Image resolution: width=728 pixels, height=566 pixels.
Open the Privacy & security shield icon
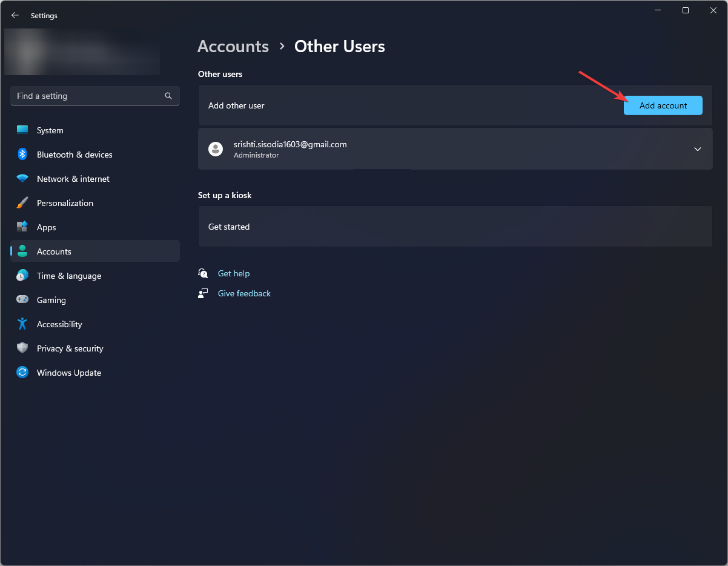[22, 348]
